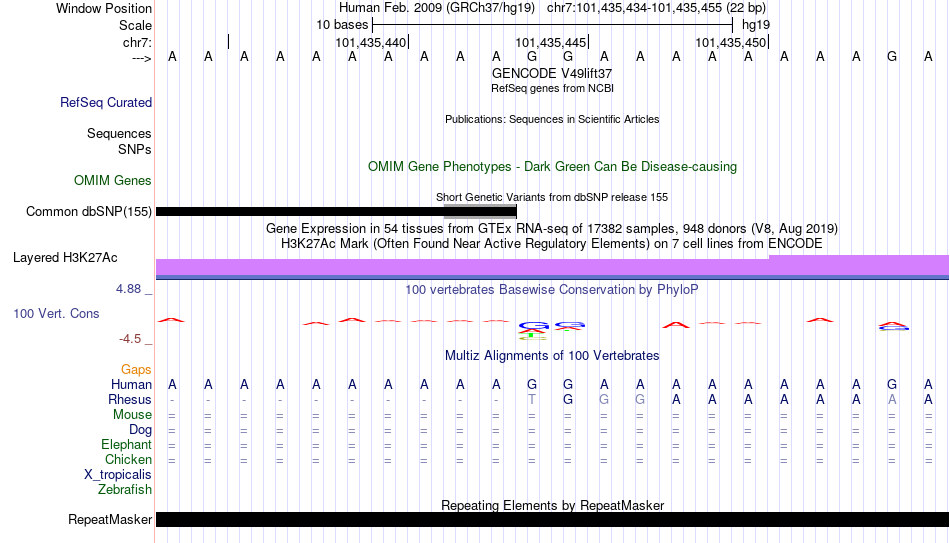The width and height of the screenshot is (950, 543).
Task: Click the SNPs track label
Action: pyautogui.click(x=135, y=149)
